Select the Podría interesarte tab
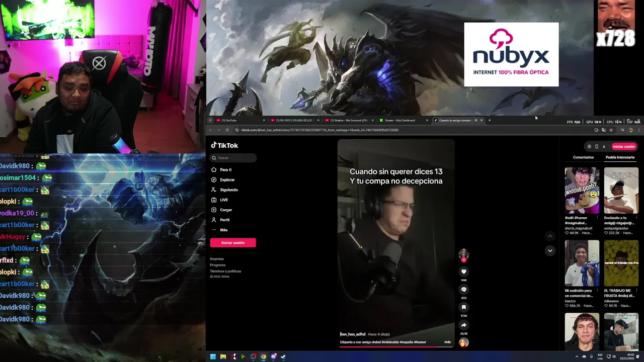The image size is (644, 362). coord(620,157)
